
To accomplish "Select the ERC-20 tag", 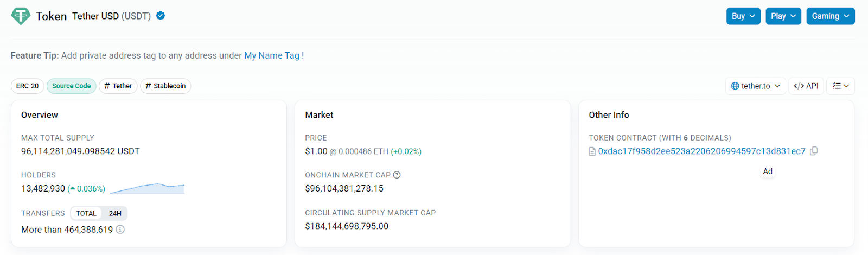I will (27, 86).
